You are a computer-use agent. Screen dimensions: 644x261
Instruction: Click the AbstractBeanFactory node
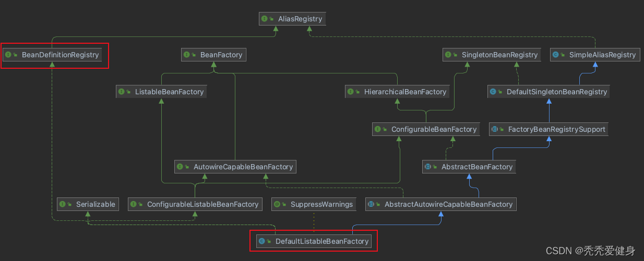(x=469, y=167)
